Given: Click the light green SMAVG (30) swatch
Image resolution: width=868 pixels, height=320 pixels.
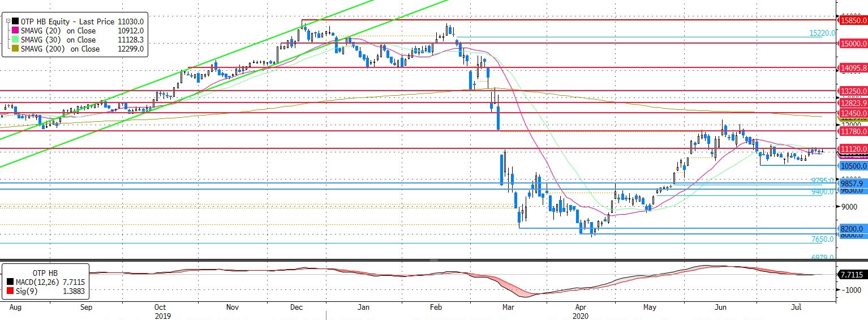Looking at the screenshot, I should coord(15,40).
